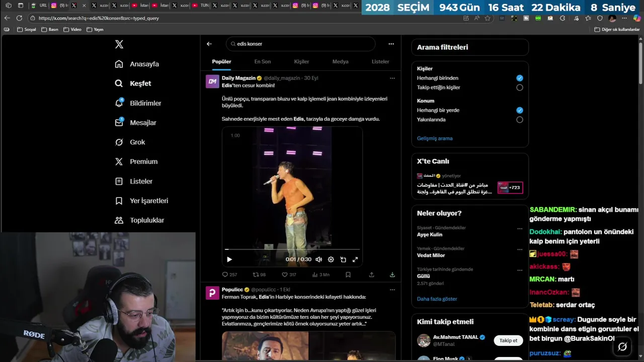
Task: Open the Video bookmarks folder
Action: 72,30
